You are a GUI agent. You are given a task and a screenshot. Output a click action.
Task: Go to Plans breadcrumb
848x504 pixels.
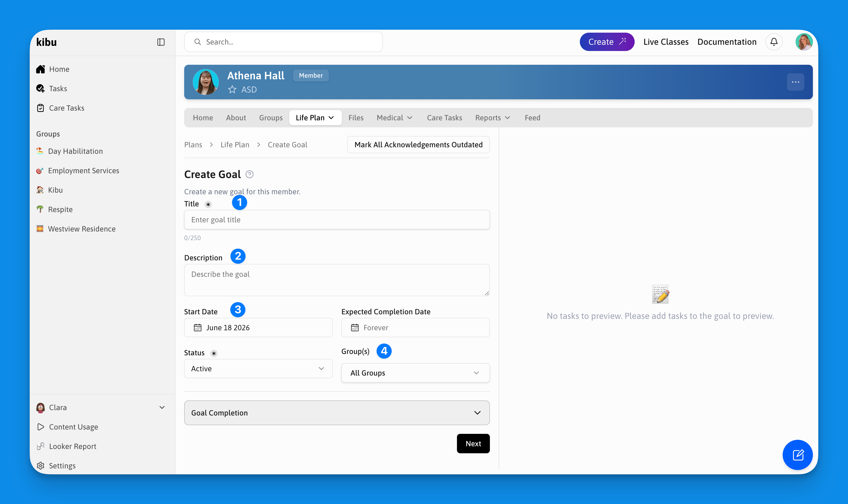(x=193, y=145)
